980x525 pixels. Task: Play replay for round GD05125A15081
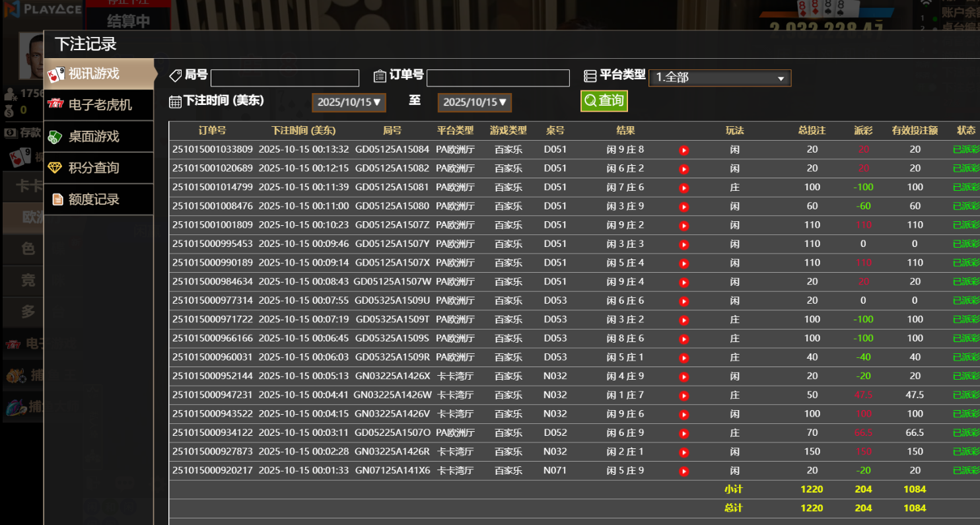coord(684,188)
